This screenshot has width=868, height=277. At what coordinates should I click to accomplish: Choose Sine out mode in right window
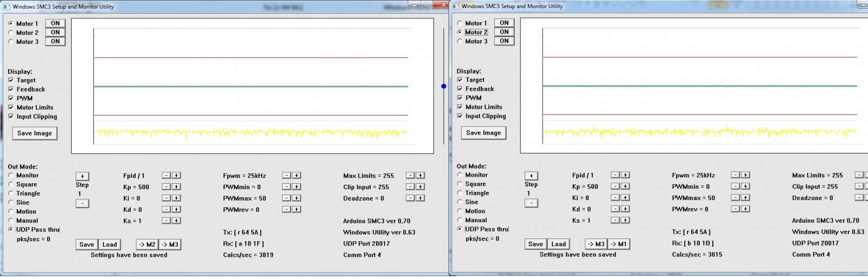[460, 202]
